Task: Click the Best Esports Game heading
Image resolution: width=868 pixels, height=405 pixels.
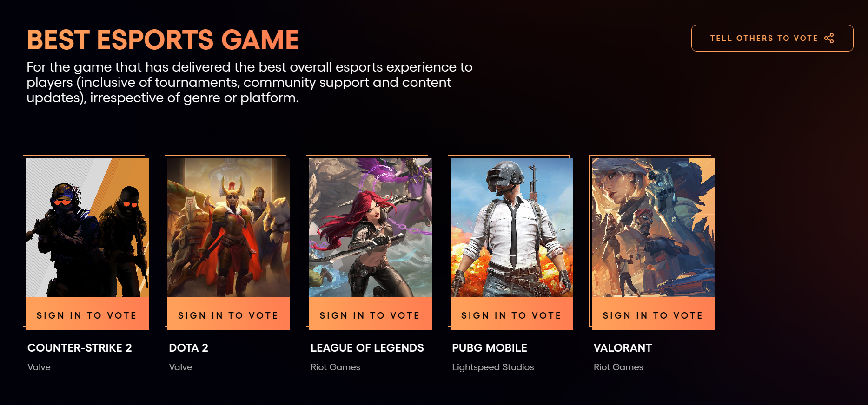Action: (163, 39)
